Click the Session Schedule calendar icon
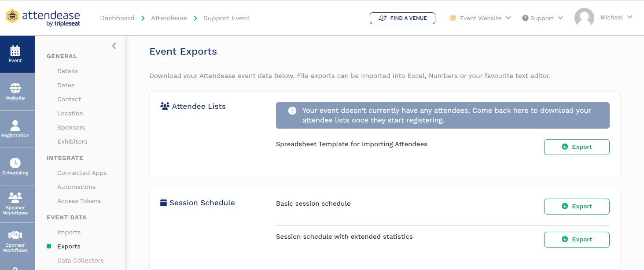The image size is (644, 270). 164,202
